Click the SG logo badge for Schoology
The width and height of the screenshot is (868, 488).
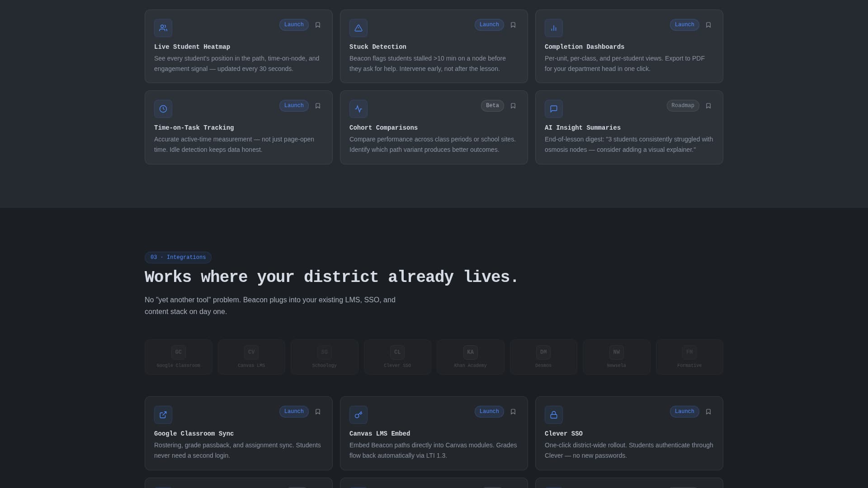[325, 352]
